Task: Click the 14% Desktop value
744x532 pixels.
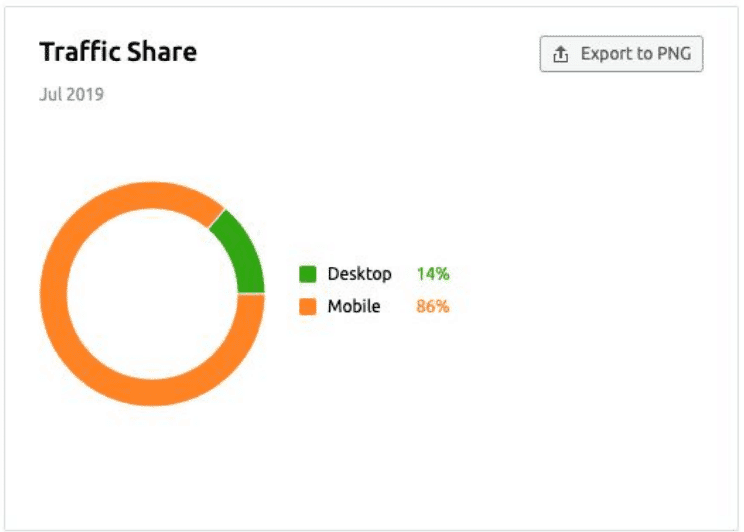Action: pyautogui.click(x=433, y=274)
